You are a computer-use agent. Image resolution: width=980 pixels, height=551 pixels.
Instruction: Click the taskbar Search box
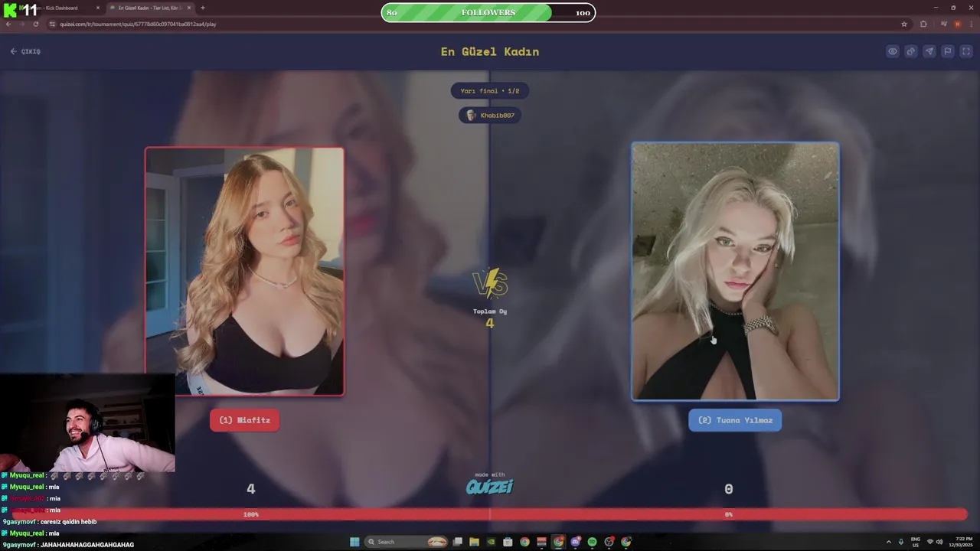coord(407,542)
